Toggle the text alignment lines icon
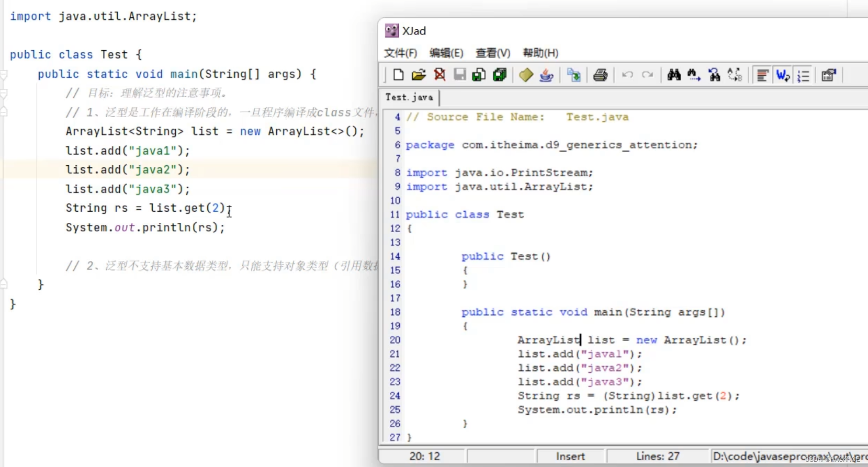This screenshot has width=868, height=467. point(762,75)
